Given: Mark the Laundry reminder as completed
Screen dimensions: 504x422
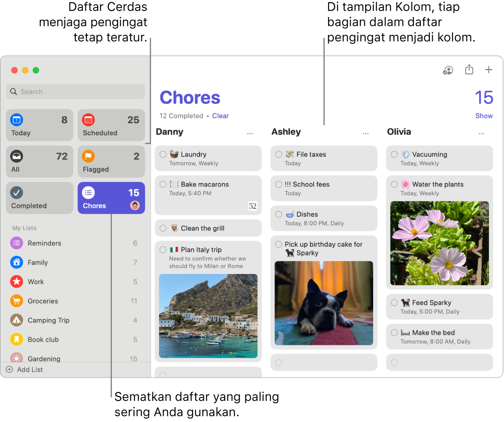Looking at the screenshot, I should pos(163,154).
